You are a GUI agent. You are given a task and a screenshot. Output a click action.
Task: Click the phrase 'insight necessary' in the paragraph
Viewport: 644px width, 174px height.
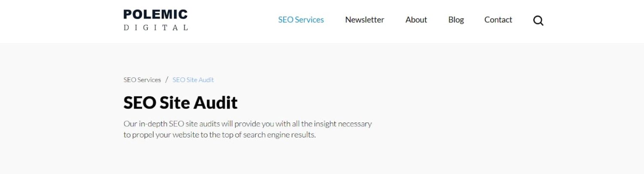click(343, 124)
